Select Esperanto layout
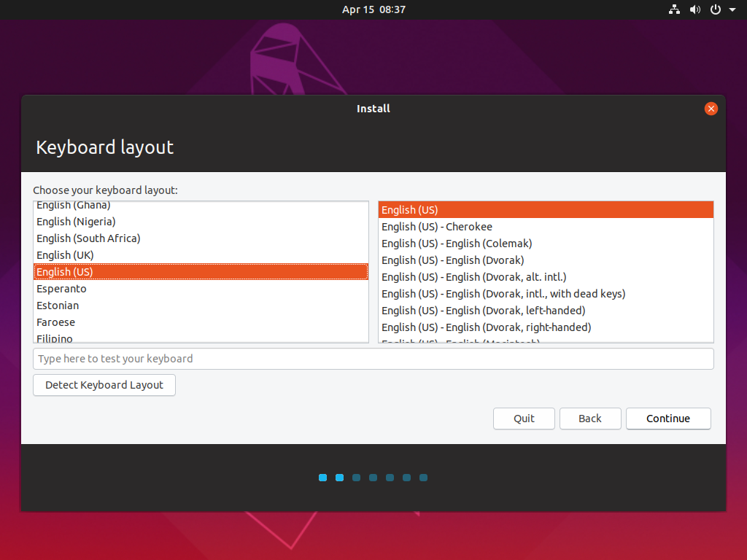 click(201, 289)
